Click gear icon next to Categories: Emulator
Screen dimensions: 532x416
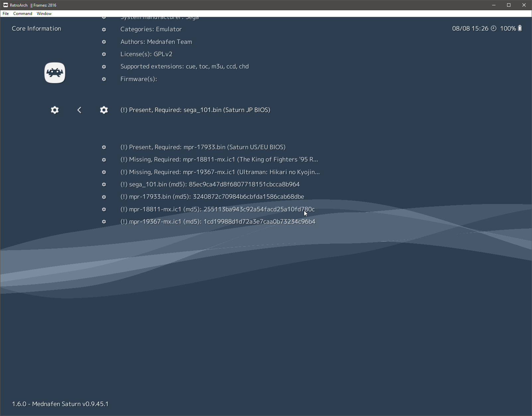point(104,30)
